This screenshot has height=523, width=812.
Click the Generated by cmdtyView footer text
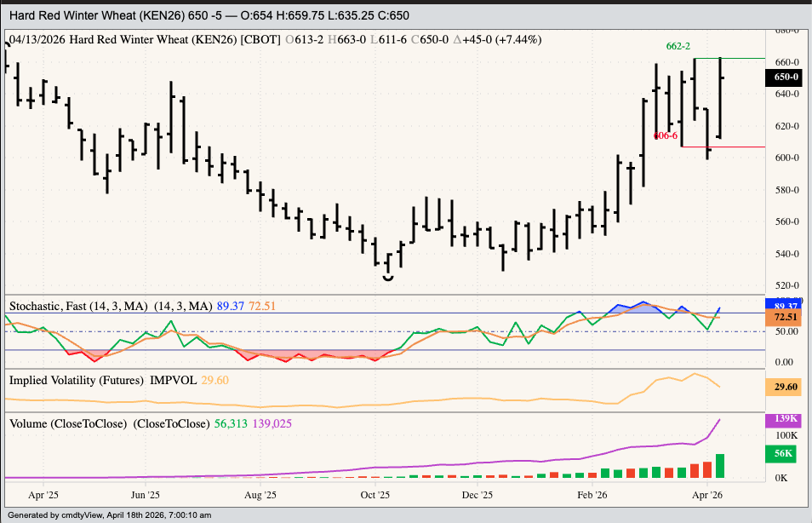coord(109,514)
